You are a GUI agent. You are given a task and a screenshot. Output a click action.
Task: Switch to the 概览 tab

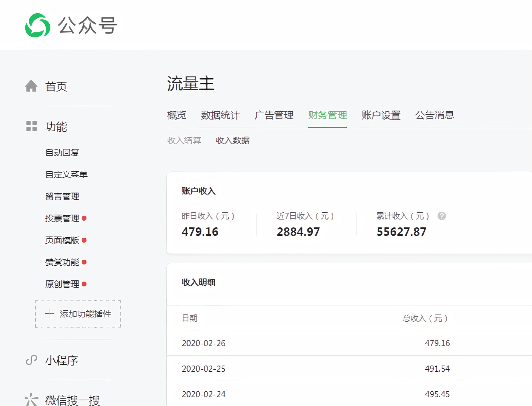click(x=177, y=116)
